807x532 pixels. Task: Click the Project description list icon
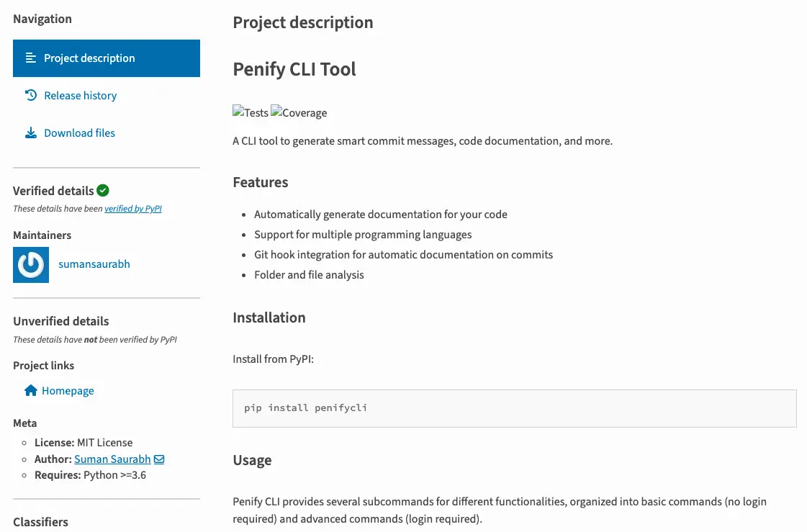31,58
